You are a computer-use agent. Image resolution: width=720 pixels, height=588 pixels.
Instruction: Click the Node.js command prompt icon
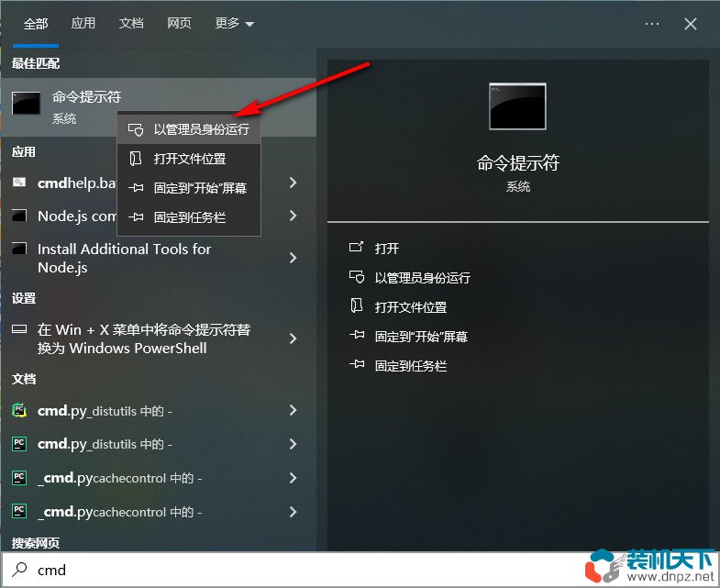(x=19, y=216)
